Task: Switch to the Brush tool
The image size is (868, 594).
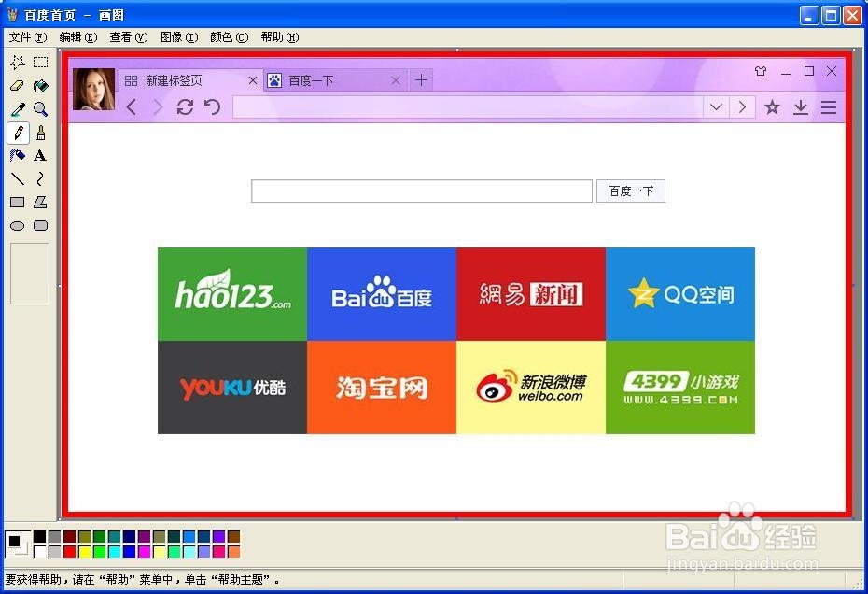Action: [39, 132]
